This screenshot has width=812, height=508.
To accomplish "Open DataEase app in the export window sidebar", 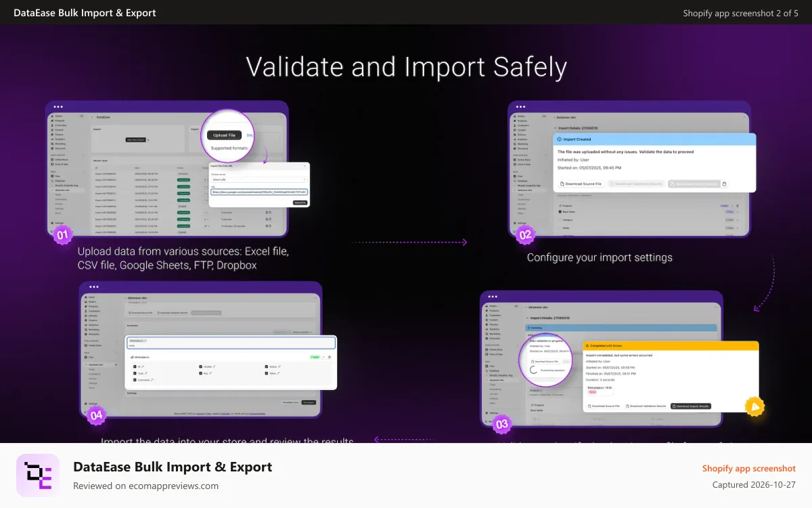I will tap(59, 181).
